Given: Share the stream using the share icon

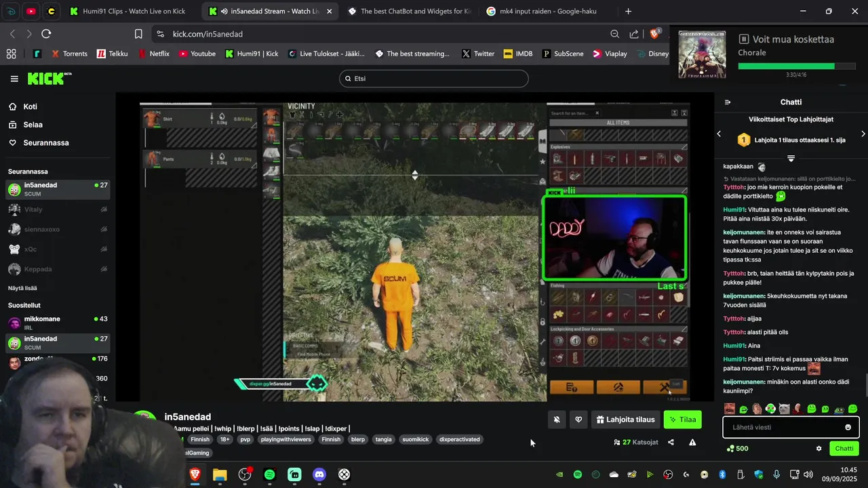Looking at the screenshot, I should pos(671,442).
